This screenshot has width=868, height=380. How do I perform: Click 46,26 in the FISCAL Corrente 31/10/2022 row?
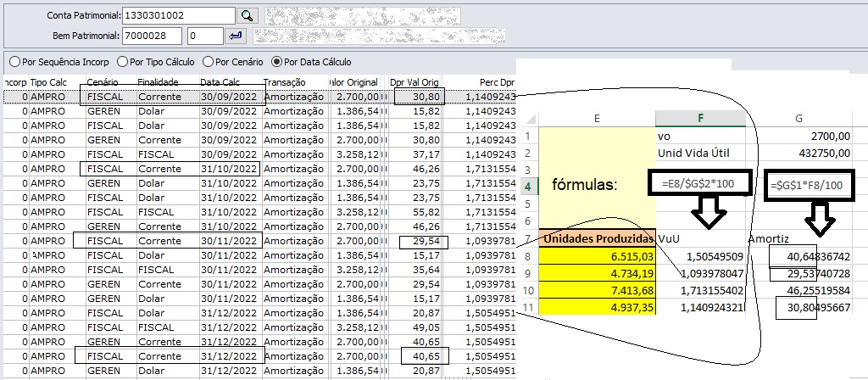coord(429,169)
